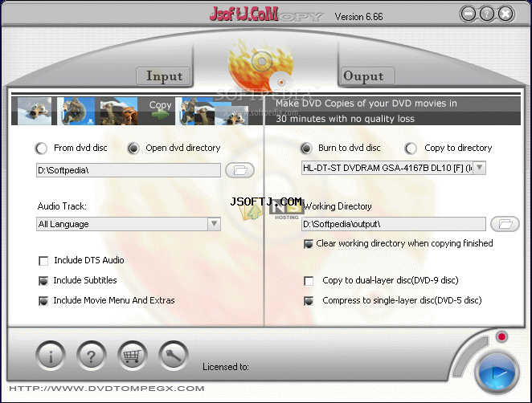Select Burn to dvd disc option
The width and height of the screenshot is (532, 403).
(x=306, y=149)
